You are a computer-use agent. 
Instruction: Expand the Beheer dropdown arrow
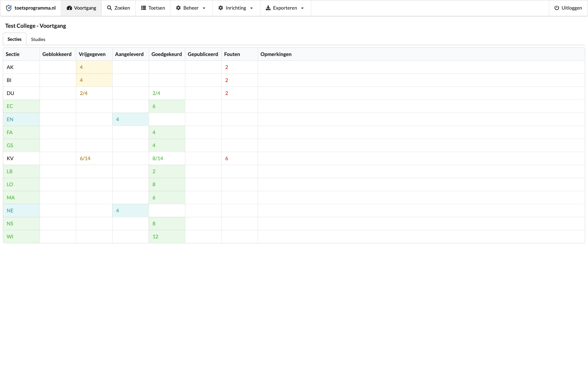pos(204,8)
